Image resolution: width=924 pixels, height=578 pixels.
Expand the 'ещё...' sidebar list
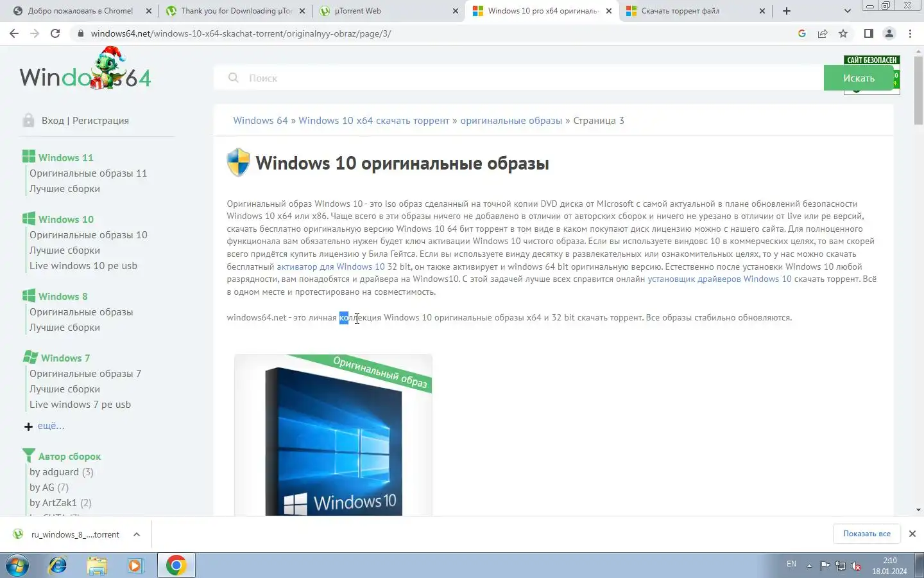[x=51, y=426]
